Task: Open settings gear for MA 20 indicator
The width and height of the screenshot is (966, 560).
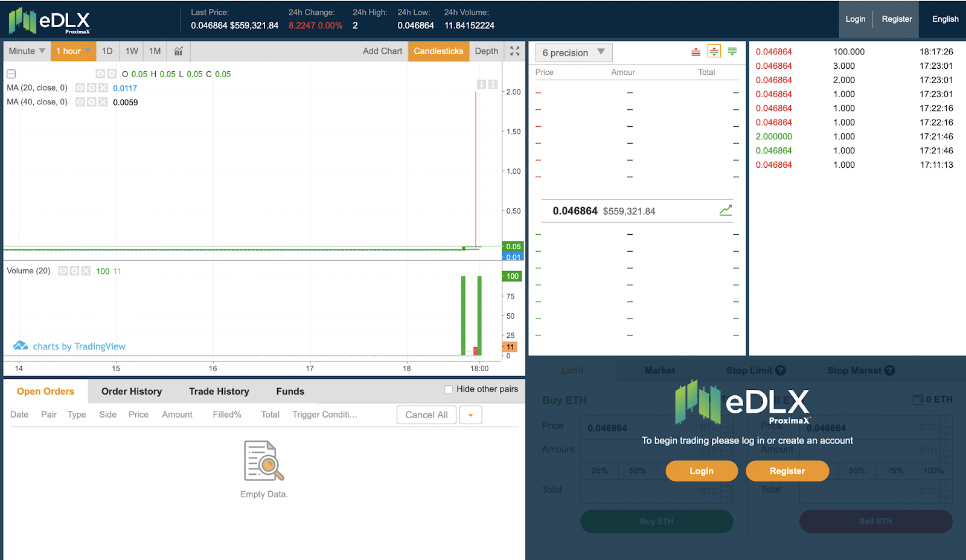Action: [92, 88]
